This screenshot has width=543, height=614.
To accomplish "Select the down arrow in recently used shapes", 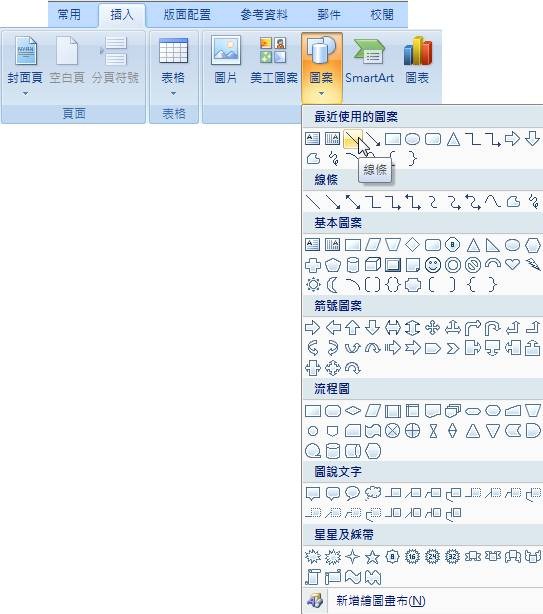I will 532,139.
